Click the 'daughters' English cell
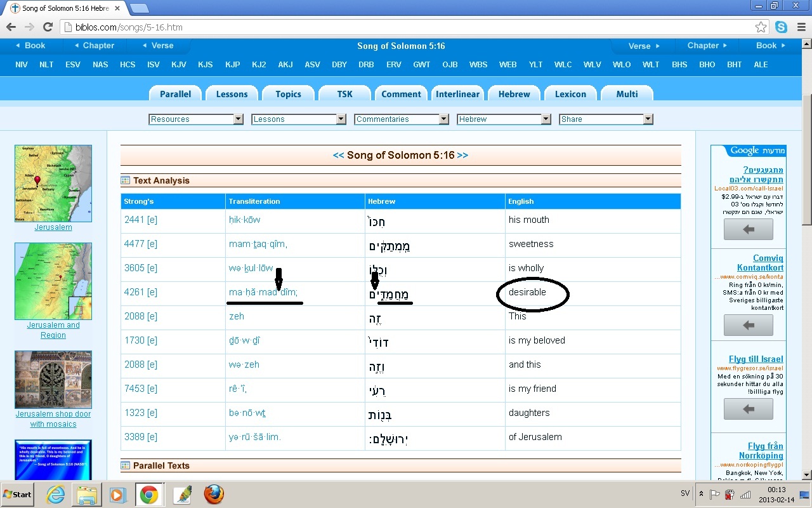The width and height of the screenshot is (812, 508). click(x=593, y=413)
